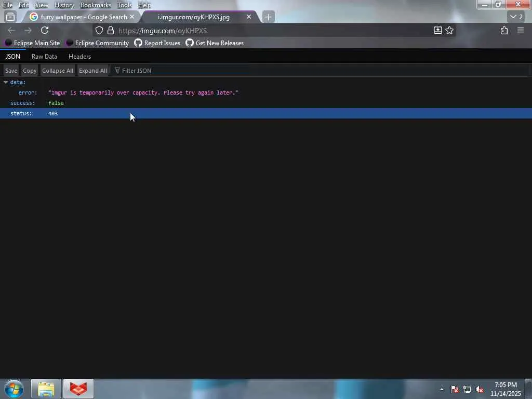This screenshot has height=399, width=532.
Task: Open the clock showing 7:05 PM
Action: click(506, 389)
